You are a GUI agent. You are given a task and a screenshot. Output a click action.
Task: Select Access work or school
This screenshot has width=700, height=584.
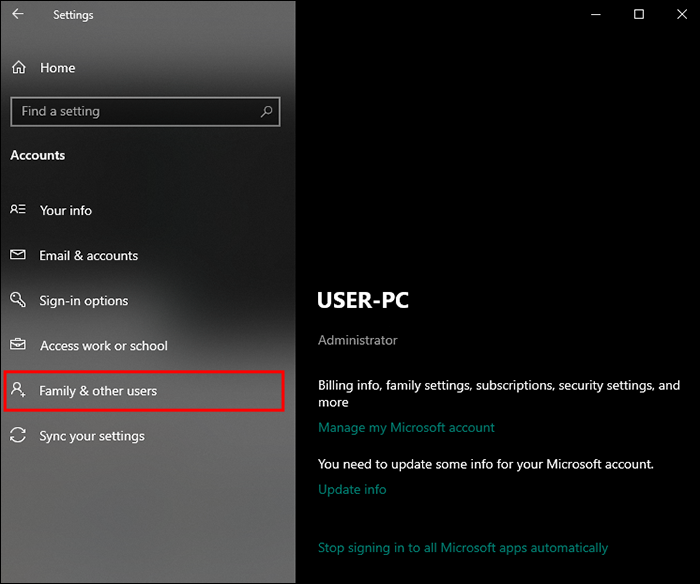coord(104,346)
